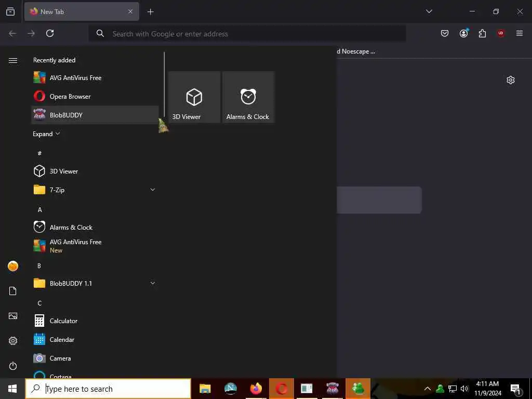Launch AVG AntiVirus Free marked New
Viewport: 532px width, 399px height.
tap(95, 246)
